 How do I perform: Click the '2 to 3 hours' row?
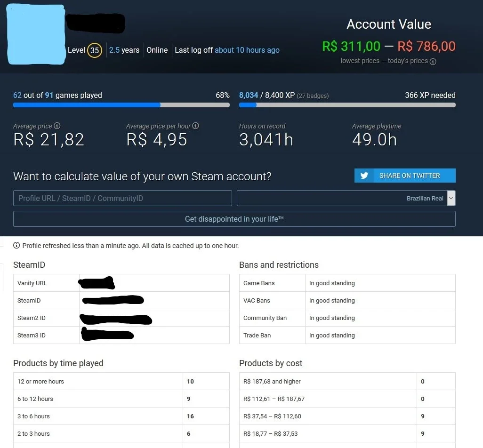tap(121, 433)
